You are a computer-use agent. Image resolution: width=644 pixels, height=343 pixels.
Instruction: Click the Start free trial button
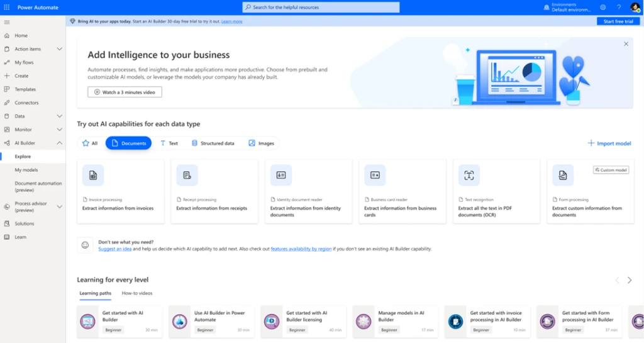click(618, 21)
